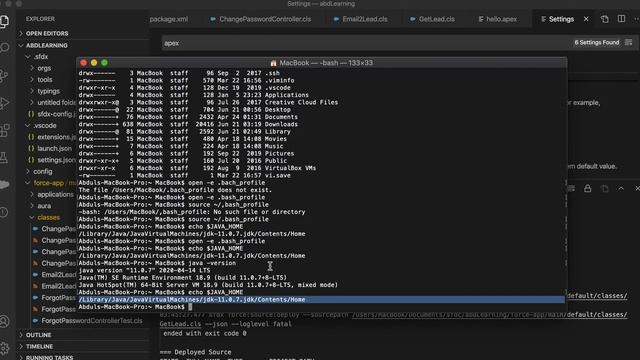Open the Explorer view in the activity bar

(4, 21)
